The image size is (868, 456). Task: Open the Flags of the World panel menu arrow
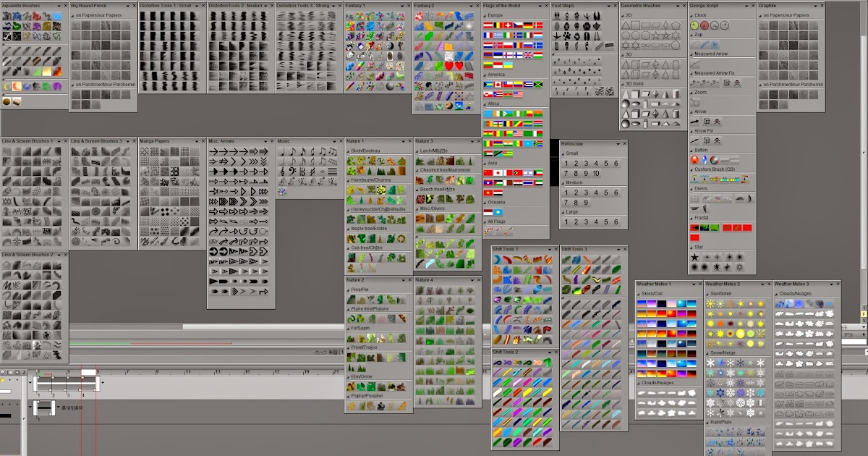[540, 6]
